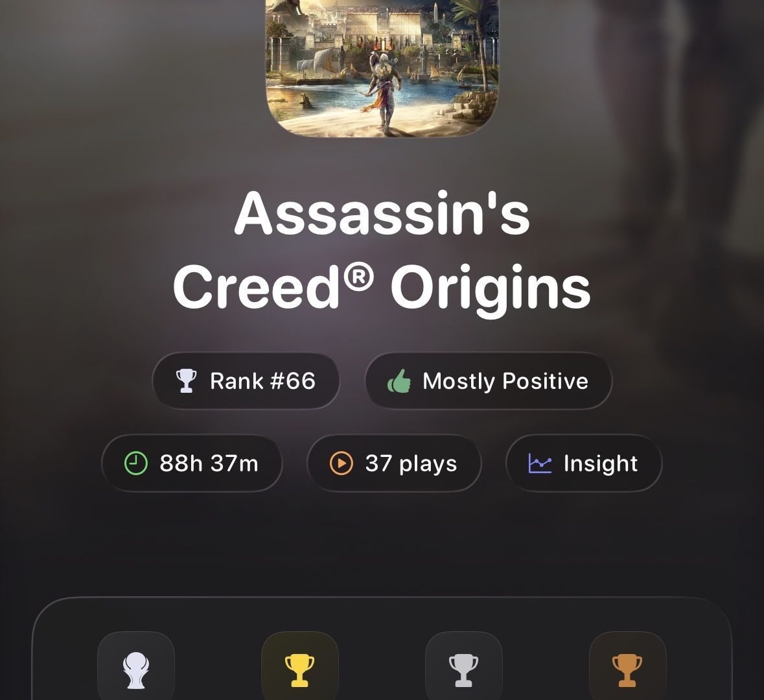The width and height of the screenshot is (764, 700).
Task: Click the orange play circle icon
Action: (341, 463)
